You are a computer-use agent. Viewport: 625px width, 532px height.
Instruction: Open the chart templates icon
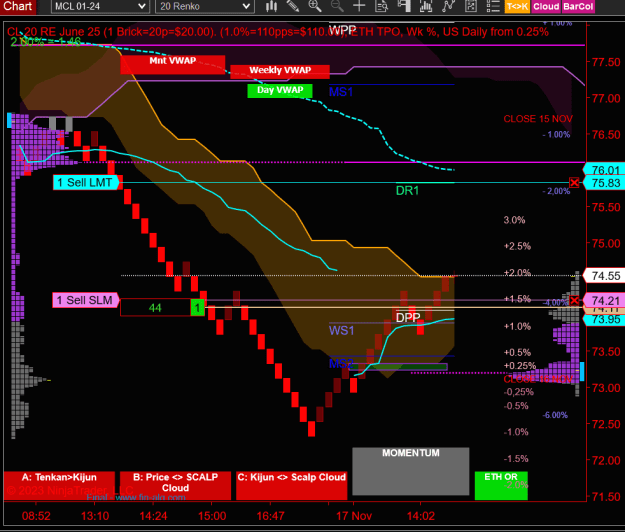[471, 6]
